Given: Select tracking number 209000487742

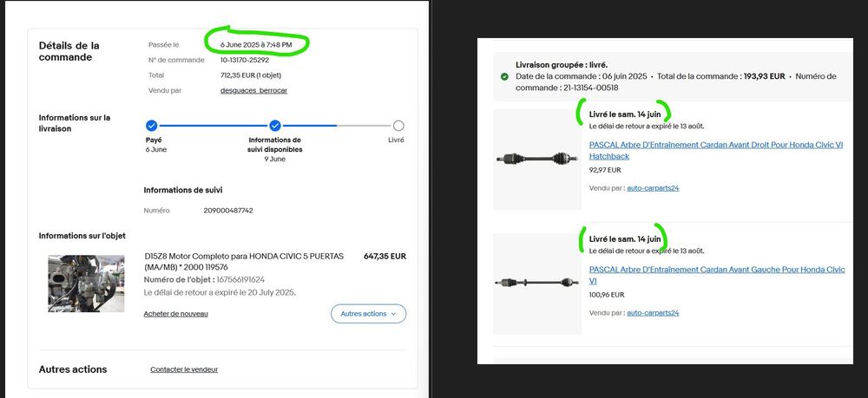Looking at the screenshot, I should (228, 211).
